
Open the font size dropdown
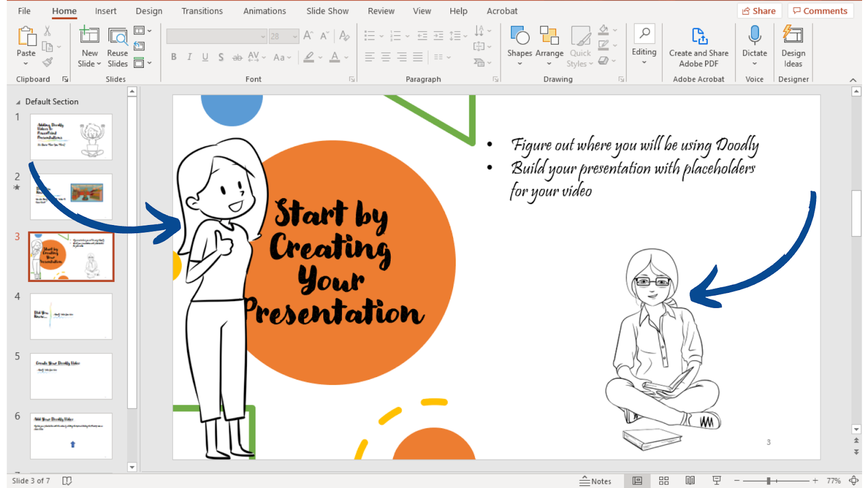295,36
